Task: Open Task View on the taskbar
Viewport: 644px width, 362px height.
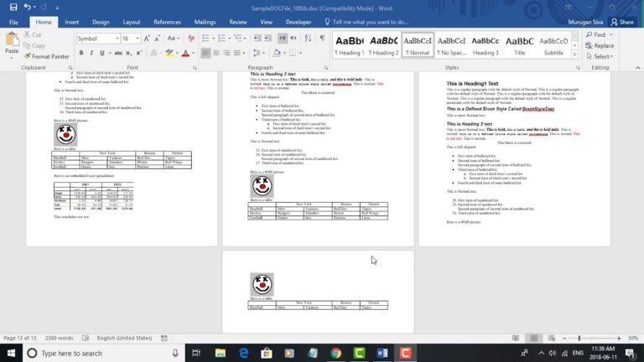Action: (x=196, y=353)
